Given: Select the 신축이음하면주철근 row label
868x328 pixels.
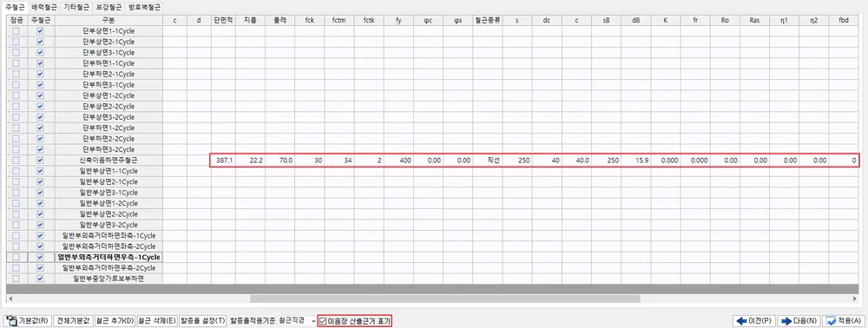Looking at the screenshot, I should click(x=108, y=161).
